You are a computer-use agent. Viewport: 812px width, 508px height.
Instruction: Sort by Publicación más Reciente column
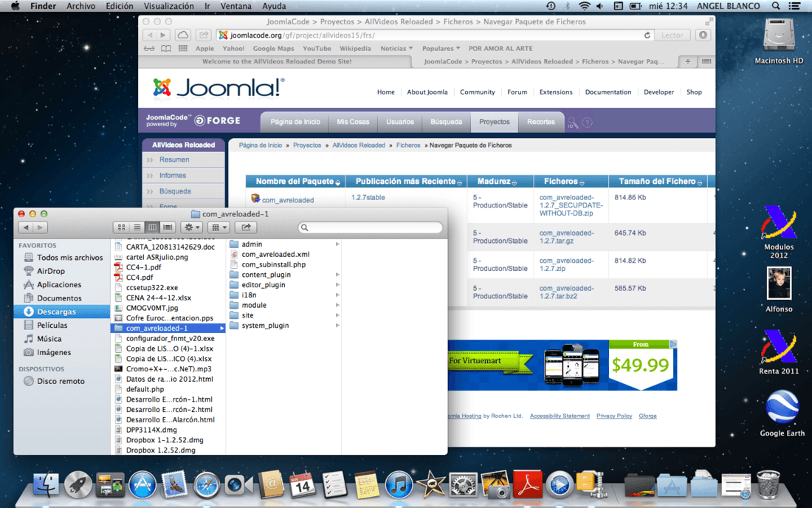click(x=405, y=181)
